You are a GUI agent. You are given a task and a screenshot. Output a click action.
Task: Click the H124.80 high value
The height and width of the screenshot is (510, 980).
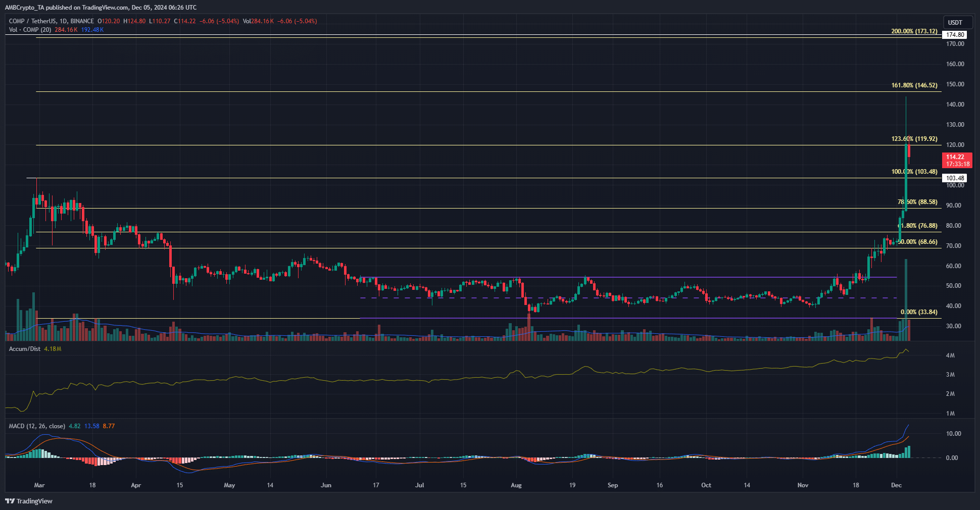(134, 21)
